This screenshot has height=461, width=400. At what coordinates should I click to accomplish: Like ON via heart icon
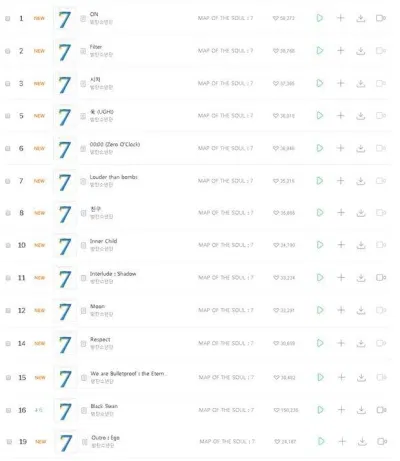276,18
